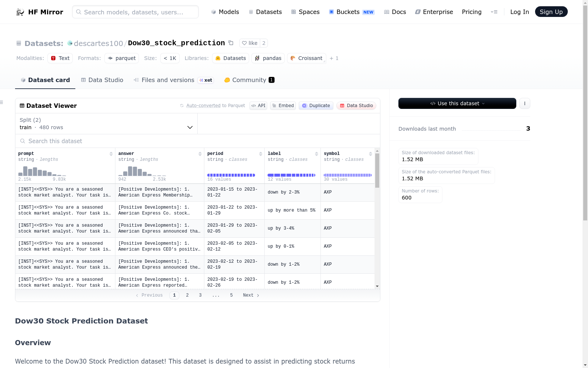Click the like count 2
The width and height of the screenshot is (588, 368).
point(264,43)
